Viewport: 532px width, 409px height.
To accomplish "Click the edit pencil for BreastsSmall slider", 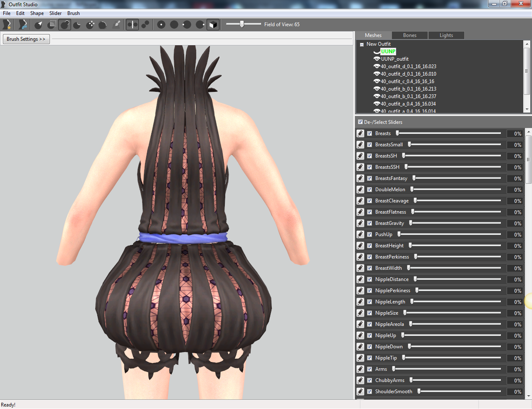I will point(360,145).
